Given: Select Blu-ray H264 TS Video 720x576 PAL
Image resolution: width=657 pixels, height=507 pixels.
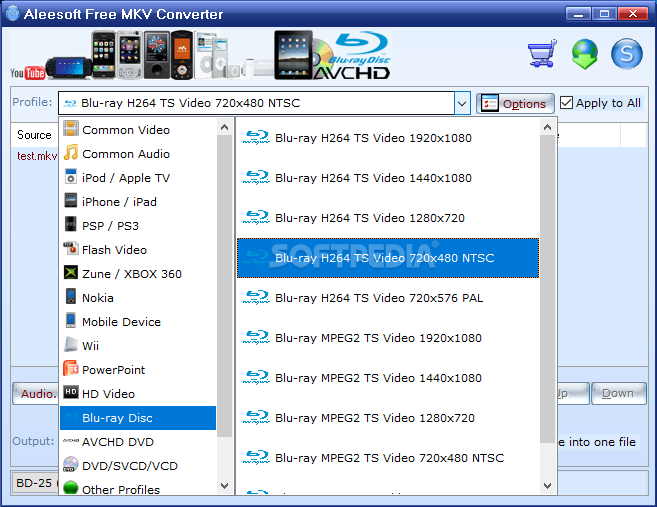Looking at the screenshot, I should (x=388, y=298).
